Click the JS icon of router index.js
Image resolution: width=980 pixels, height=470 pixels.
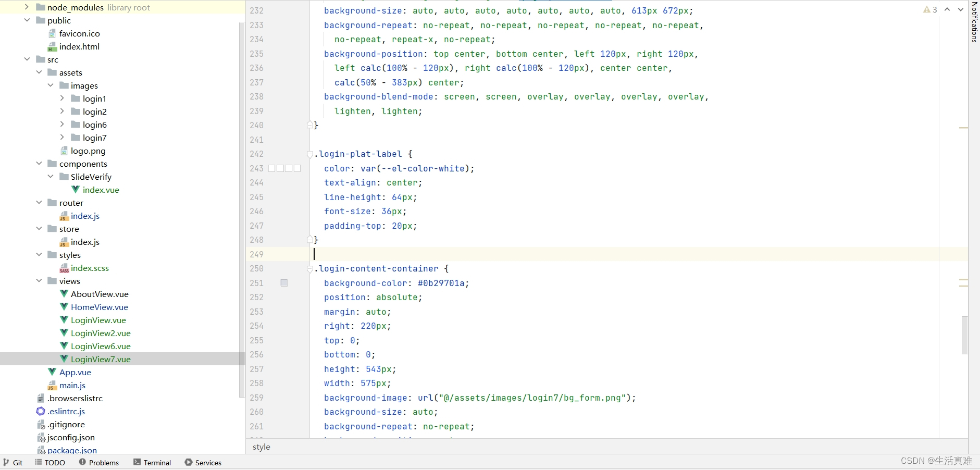[x=64, y=216]
